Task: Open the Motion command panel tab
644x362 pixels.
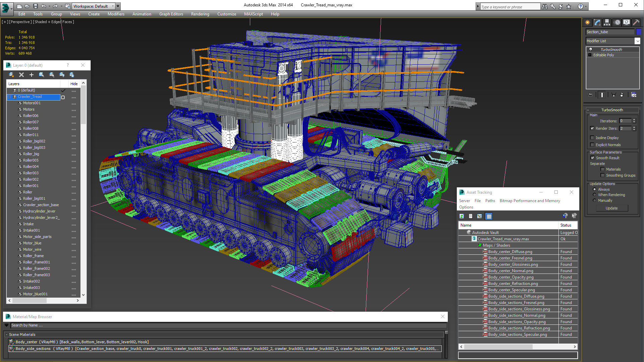Action: pyautogui.click(x=617, y=22)
